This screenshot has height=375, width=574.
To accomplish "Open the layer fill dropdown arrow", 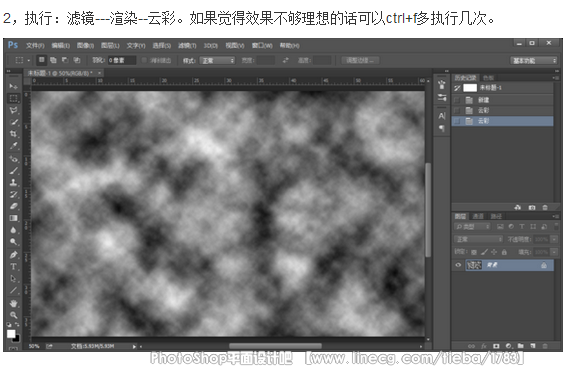I will pos(554,252).
